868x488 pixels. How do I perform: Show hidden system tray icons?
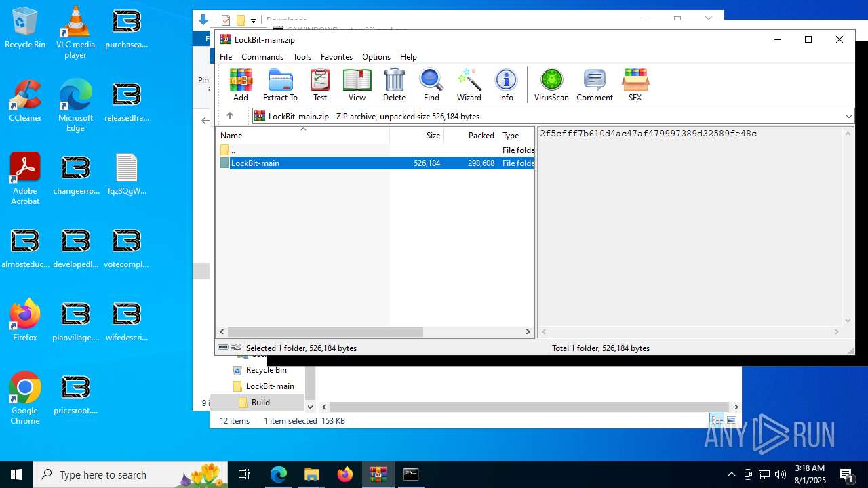point(731,474)
